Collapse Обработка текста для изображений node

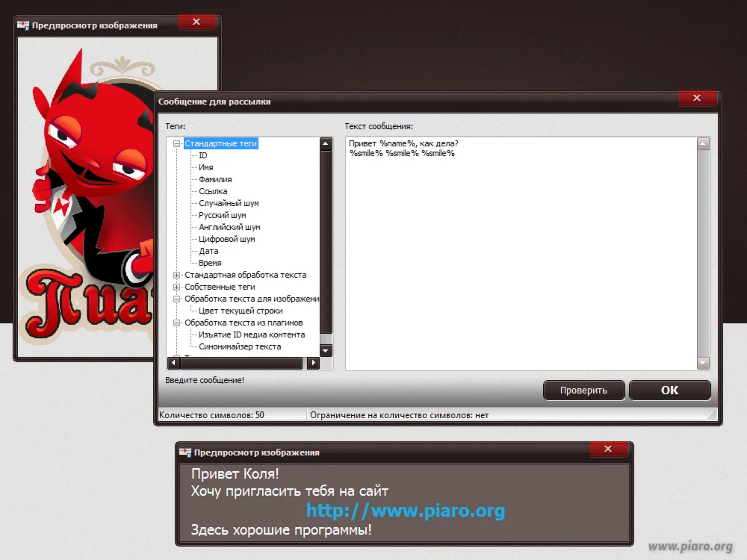tap(176, 299)
